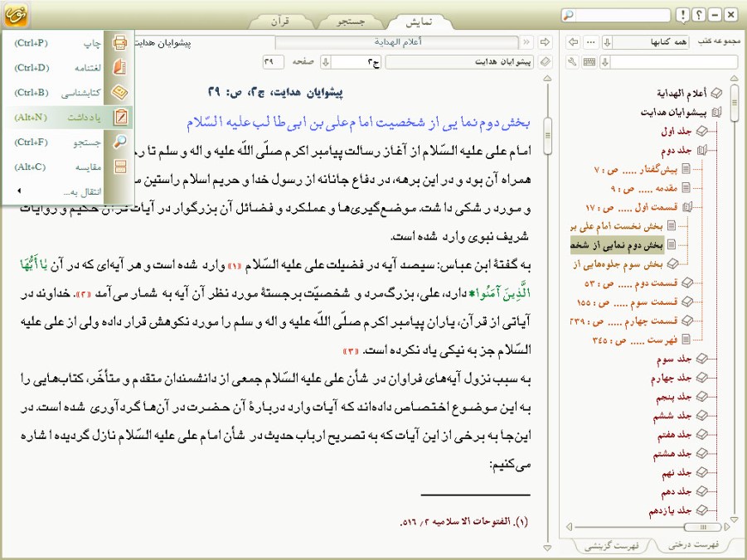
Task: Click the horizontal scrollbar thumb under the book tree
Action: pos(703,527)
